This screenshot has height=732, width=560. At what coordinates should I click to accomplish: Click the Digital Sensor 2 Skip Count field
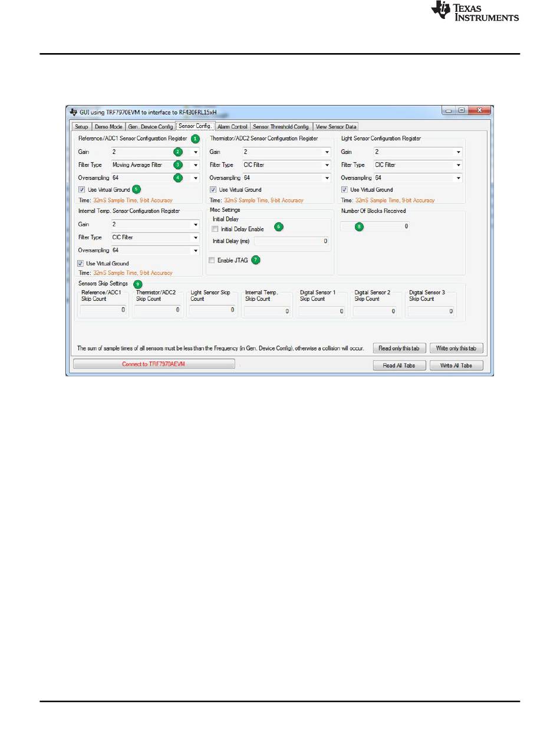point(375,311)
